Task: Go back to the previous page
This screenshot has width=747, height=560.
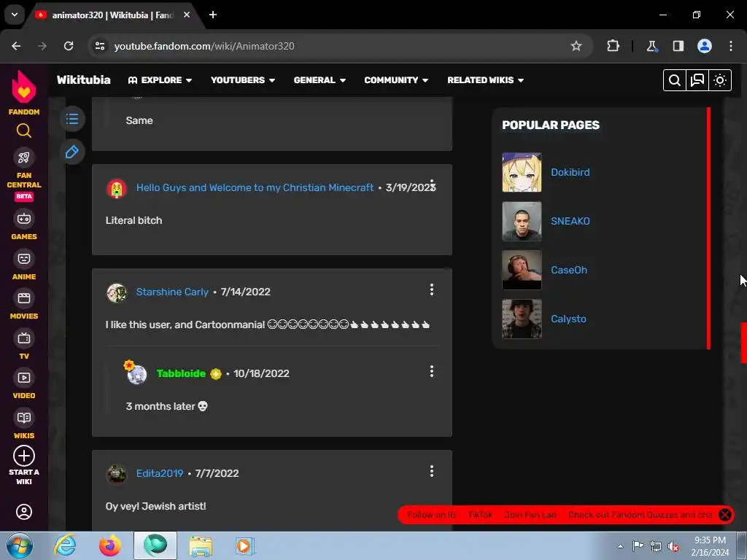Action: coord(16,46)
